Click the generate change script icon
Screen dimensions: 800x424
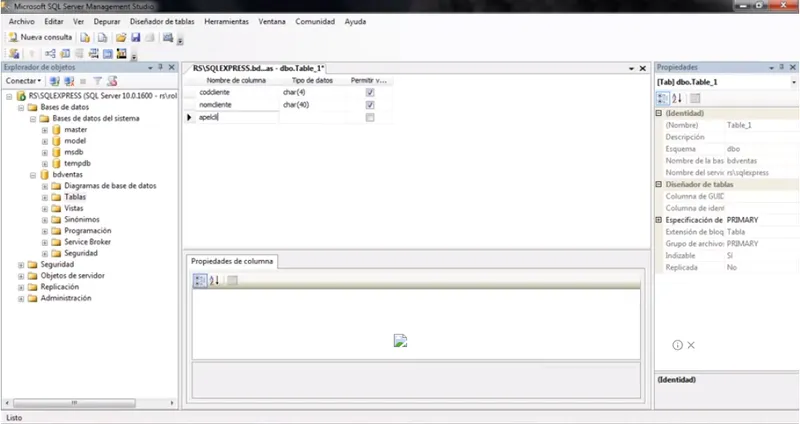[14, 54]
